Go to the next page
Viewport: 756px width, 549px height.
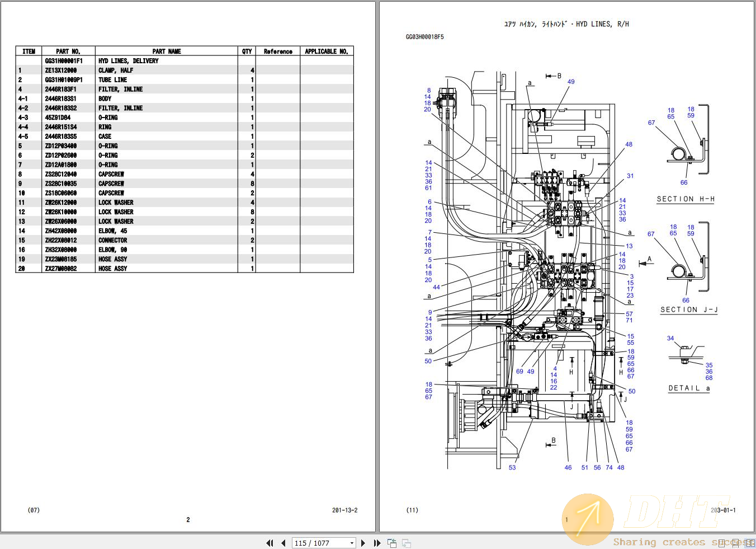tap(363, 543)
